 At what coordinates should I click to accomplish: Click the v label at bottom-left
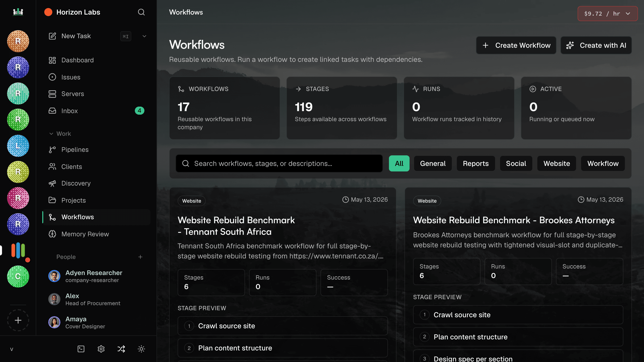[12, 349]
